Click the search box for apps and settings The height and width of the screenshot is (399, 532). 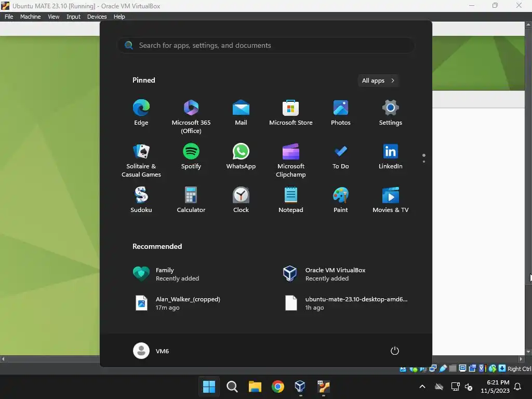(265, 45)
